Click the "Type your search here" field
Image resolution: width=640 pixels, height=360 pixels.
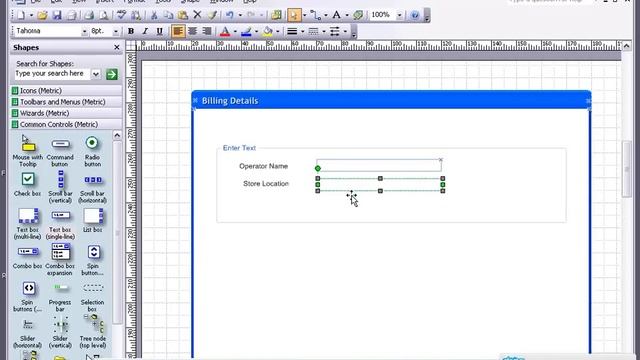point(53,74)
